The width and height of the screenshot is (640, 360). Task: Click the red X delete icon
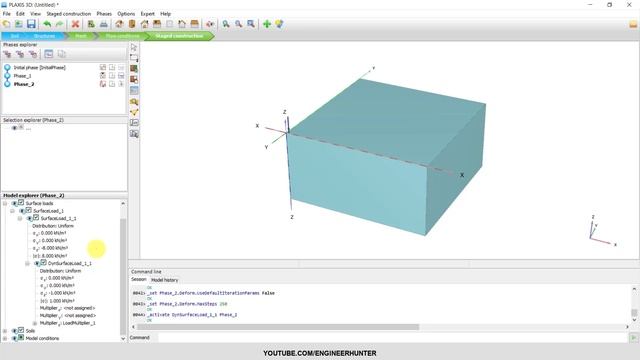[x=75, y=24]
